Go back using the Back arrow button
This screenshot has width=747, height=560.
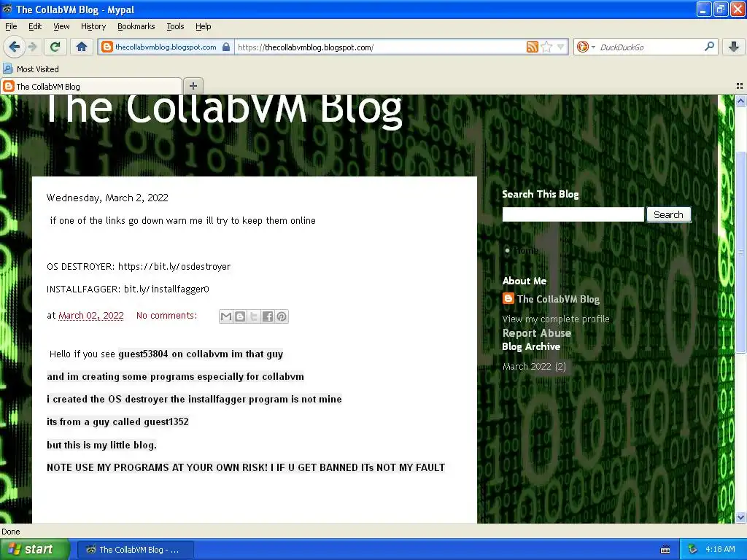(x=14, y=47)
